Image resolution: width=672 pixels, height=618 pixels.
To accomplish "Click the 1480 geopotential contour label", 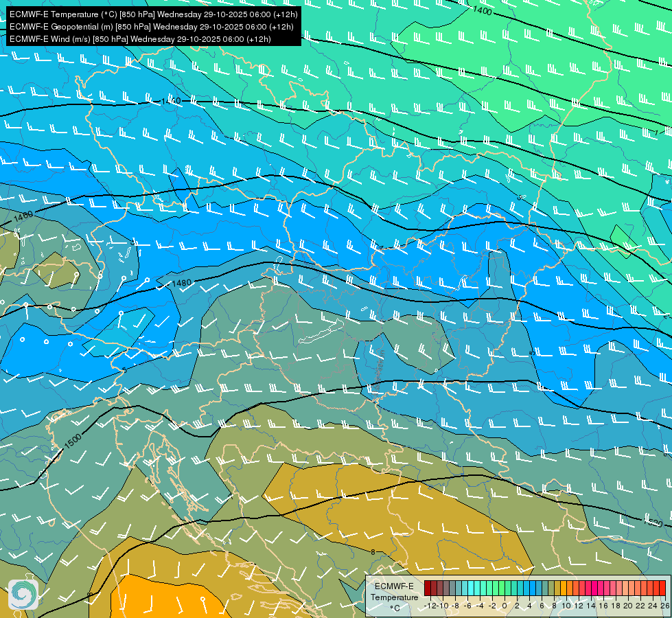I will coord(181,283).
